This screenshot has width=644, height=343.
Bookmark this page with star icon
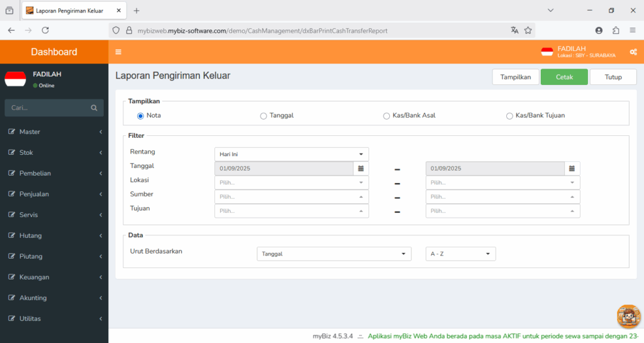(528, 30)
